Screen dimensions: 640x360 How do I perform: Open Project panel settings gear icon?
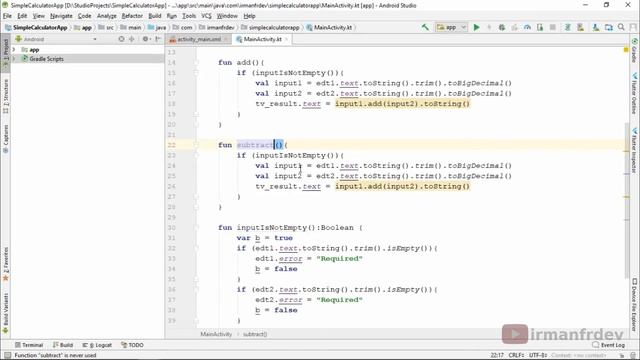click(x=146, y=39)
